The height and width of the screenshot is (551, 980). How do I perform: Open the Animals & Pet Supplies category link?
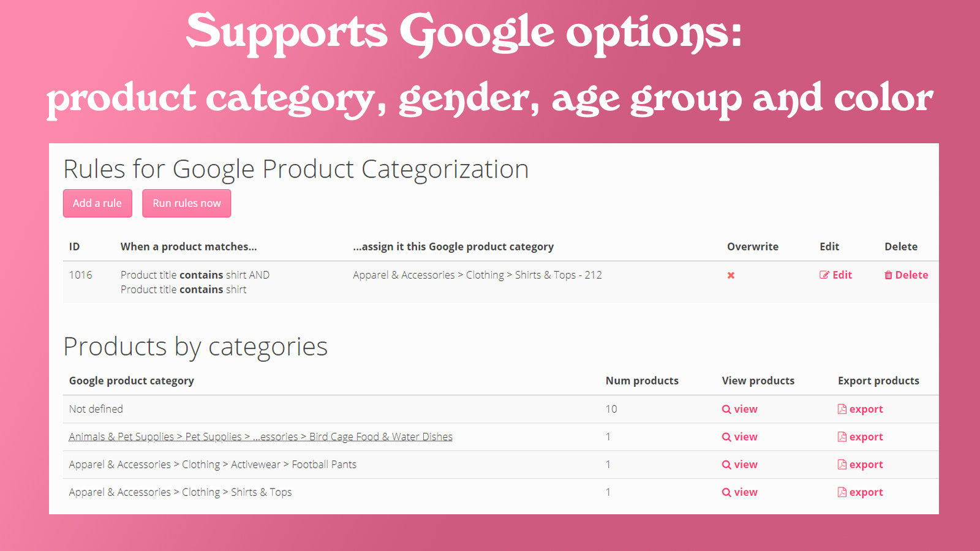(260, 437)
